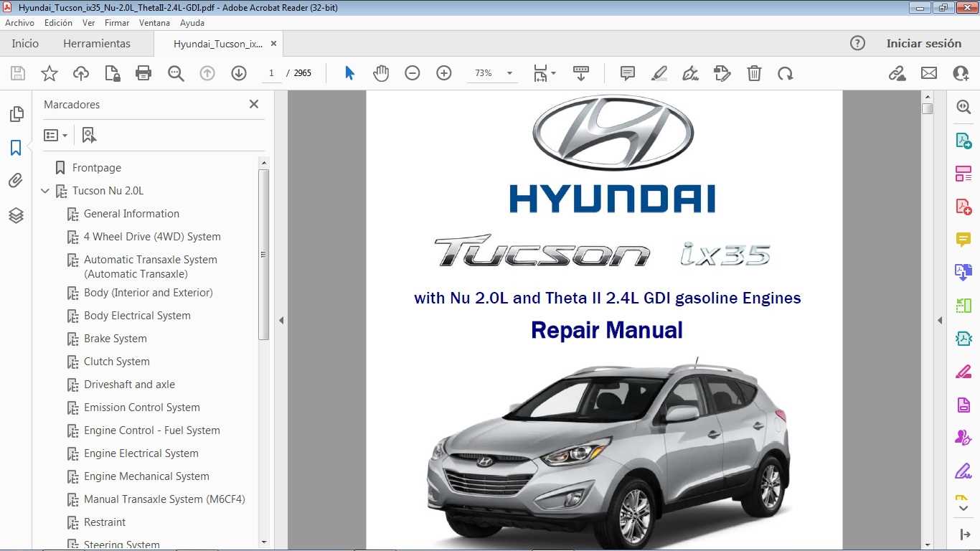Click the page number field

pos(271,73)
